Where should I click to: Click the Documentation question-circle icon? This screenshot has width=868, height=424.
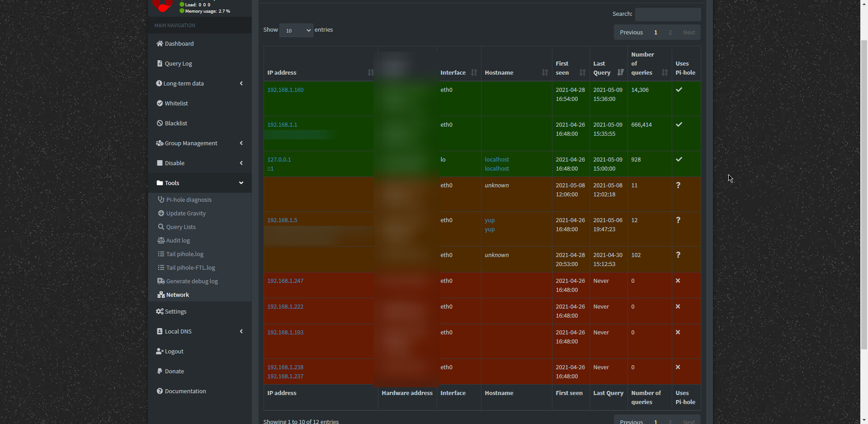click(x=160, y=391)
